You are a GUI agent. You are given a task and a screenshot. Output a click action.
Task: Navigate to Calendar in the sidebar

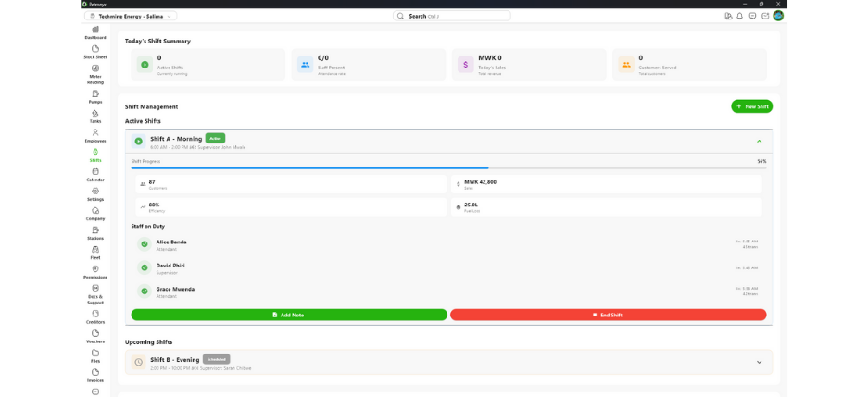tap(95, 175)
